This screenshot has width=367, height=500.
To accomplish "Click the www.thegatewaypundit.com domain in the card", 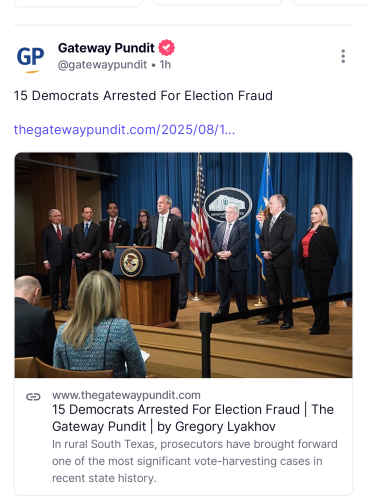I will click(126, 395).
